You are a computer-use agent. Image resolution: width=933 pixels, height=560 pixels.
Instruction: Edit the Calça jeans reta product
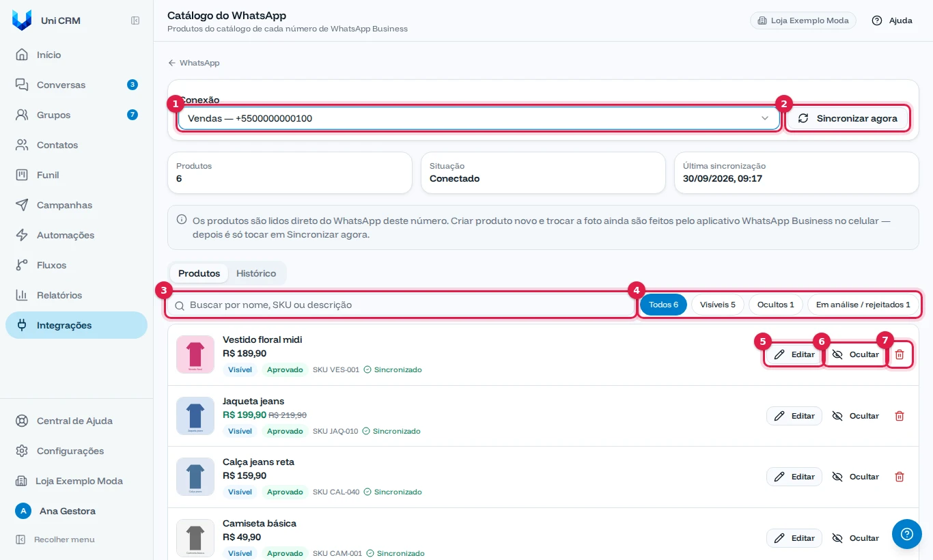pyautogui.click(x=794, y=477)
